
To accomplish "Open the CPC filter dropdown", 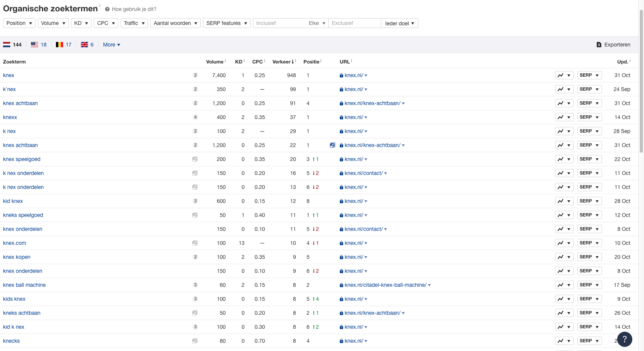I will [106, 23].
